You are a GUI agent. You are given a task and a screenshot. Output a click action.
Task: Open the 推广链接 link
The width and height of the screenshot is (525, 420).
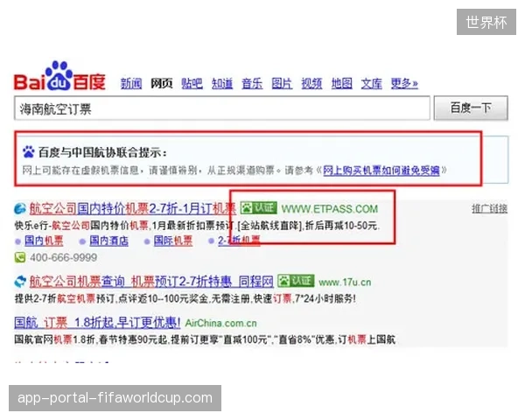tap(489, 208)
